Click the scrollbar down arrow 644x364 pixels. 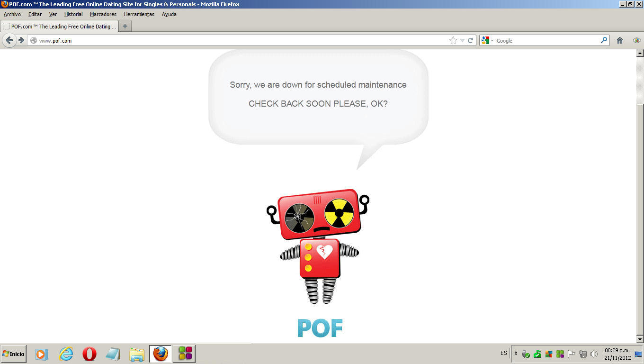coord(640,339)
